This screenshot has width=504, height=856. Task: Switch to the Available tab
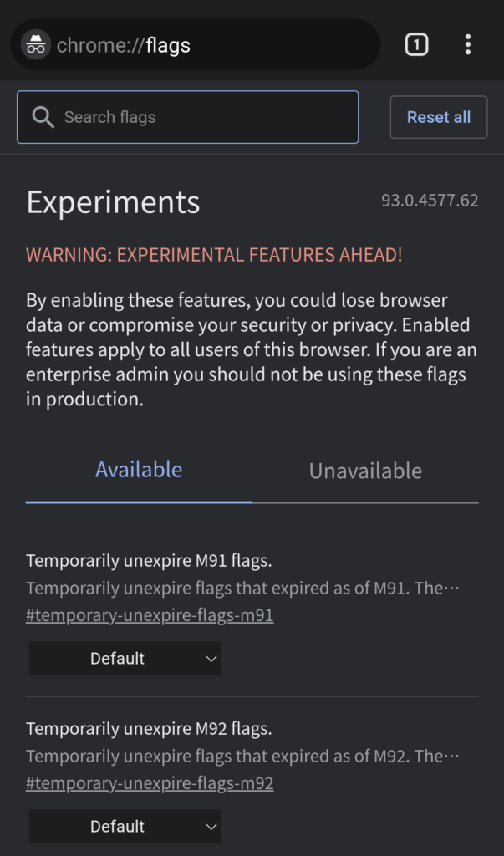139,470
